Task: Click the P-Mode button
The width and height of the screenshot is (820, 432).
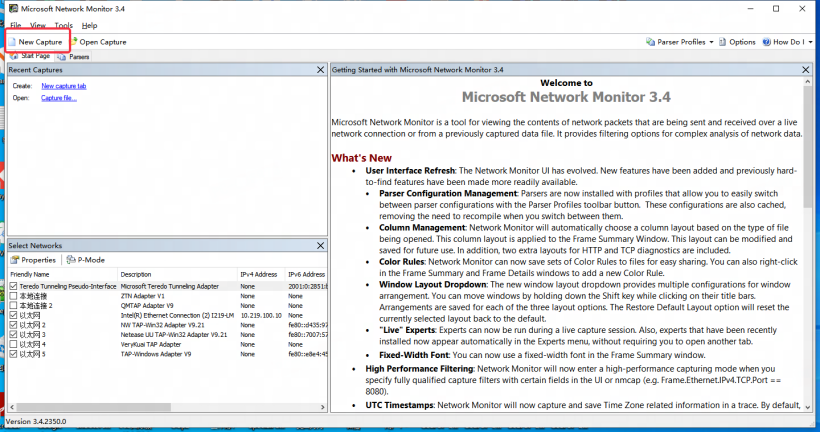Action: pos(86,260)
